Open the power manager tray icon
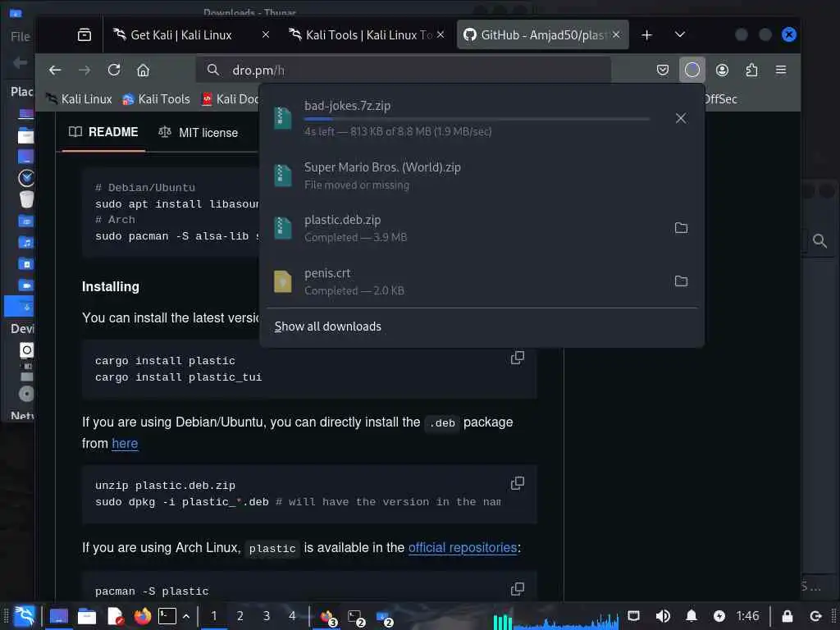The height and width of the screenshot is (630, 840). pyautogui.click(x=719, y=616)
